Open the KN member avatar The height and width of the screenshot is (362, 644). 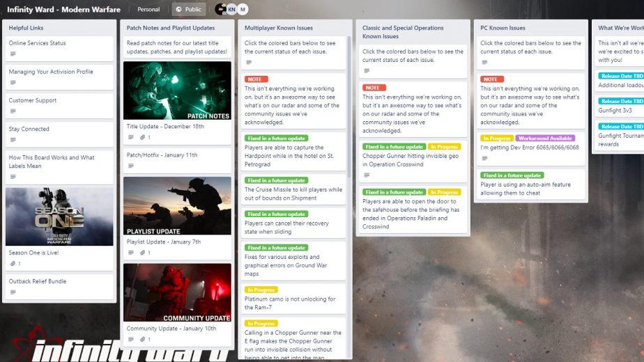(x=231, y=9)
